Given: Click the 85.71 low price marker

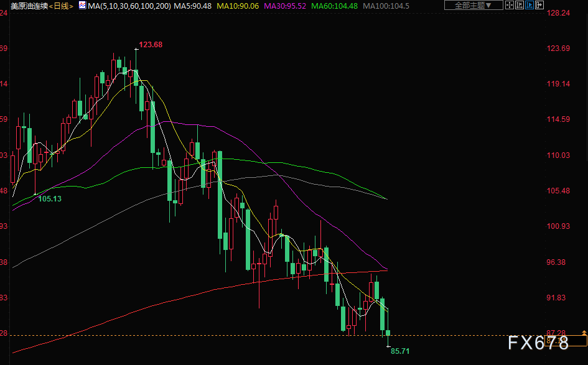Looking at the screenshot, I should click(400, 351).
